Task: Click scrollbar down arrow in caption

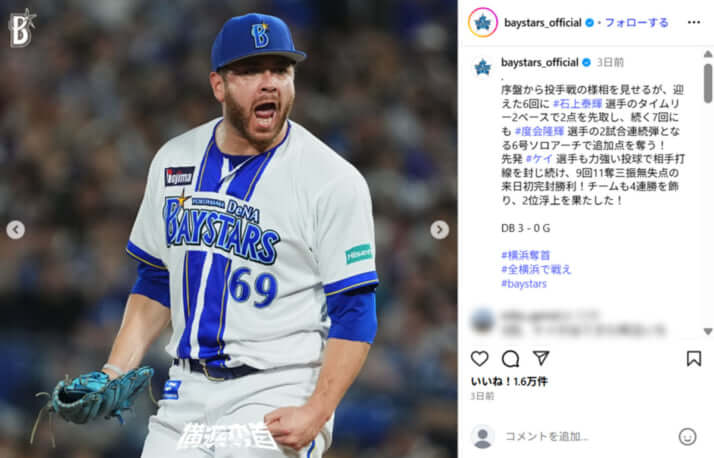Action: [708, 331]
